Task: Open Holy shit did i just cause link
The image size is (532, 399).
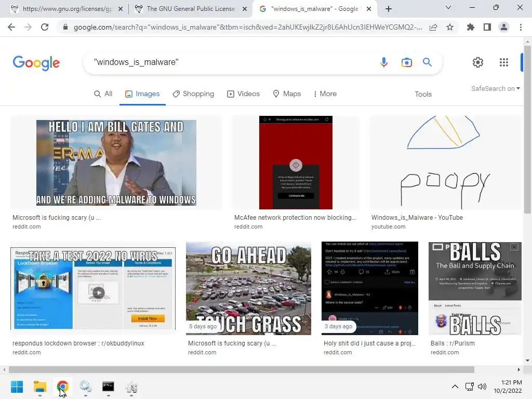Action: pos(369,343)
